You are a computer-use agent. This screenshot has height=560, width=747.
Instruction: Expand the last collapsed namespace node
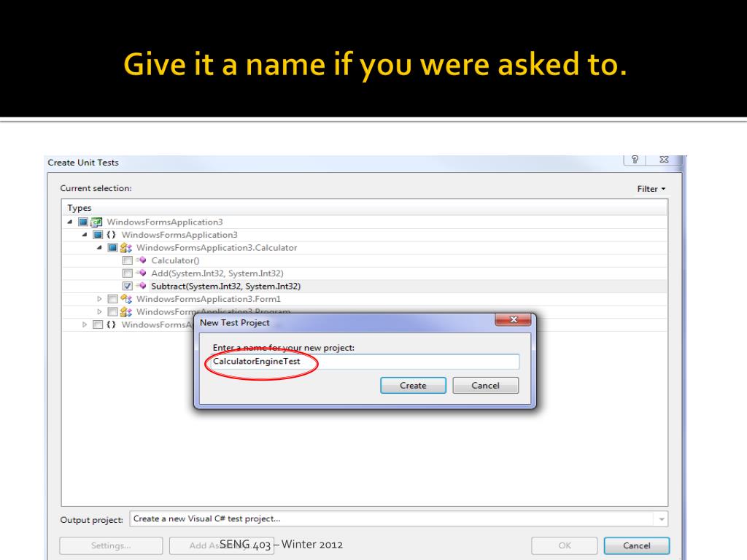[x=85, y=324]
